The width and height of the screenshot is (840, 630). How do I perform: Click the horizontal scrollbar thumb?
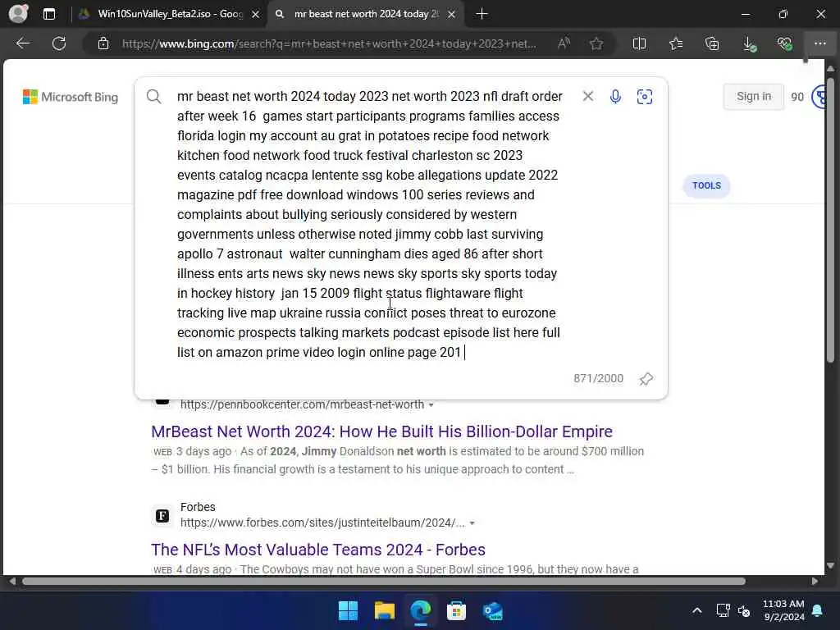point(384,582)
